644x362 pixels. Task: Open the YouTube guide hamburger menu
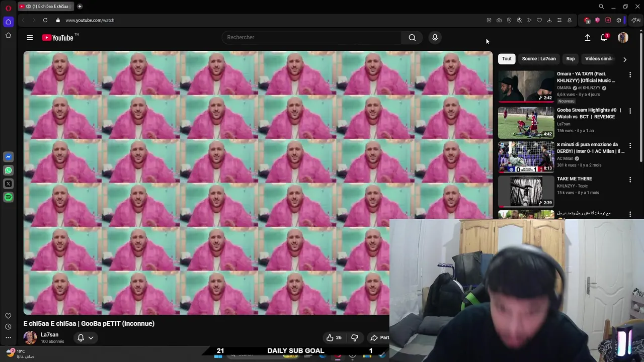30,37
